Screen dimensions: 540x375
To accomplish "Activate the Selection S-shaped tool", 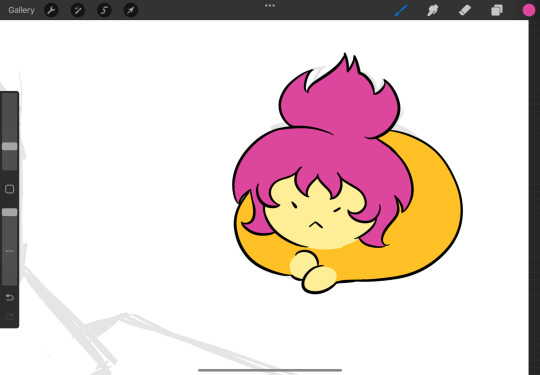I will click(104, 10).
